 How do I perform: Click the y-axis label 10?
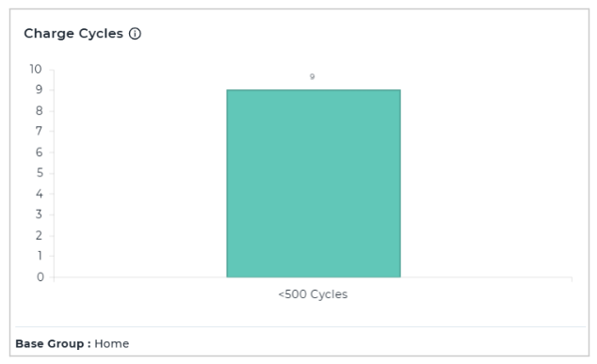tap(36, 69)
